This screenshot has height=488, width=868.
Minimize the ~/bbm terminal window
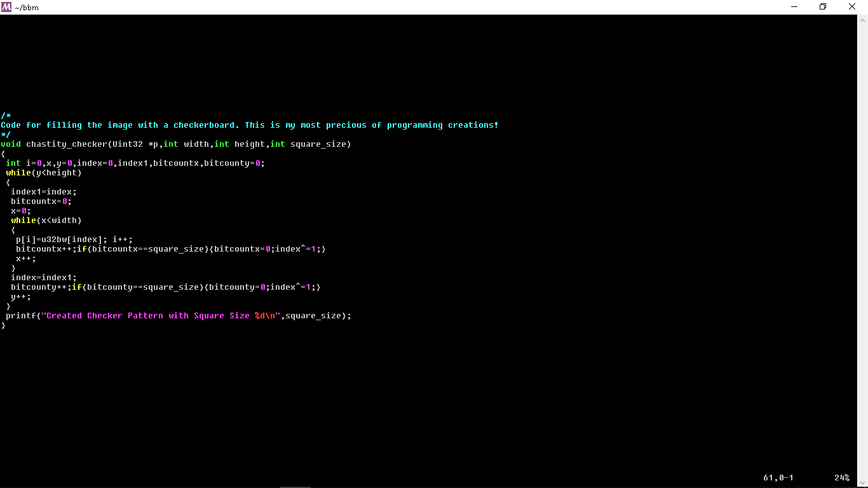[x=794, y=7]
